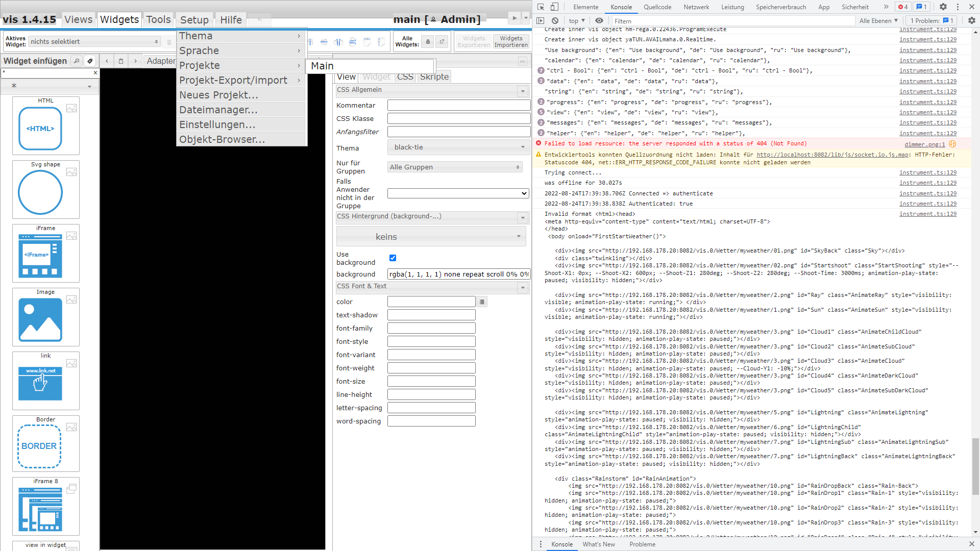
Task: Click the undo arrow in the menu bar
Action: pyautogui.click(x=260, y=20)
